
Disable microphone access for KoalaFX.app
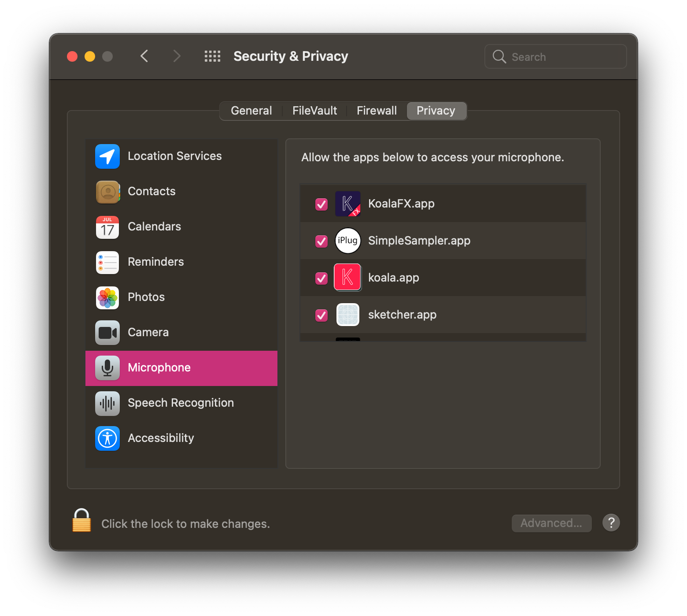tap(321, 204)
